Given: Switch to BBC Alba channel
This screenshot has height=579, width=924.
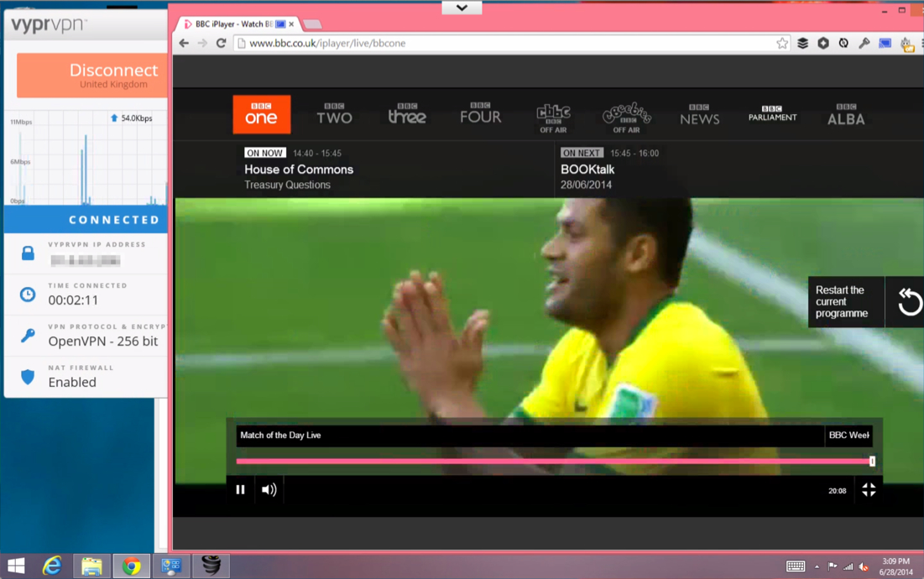Looking at the screenshot, I should click(x=846, y=115).
